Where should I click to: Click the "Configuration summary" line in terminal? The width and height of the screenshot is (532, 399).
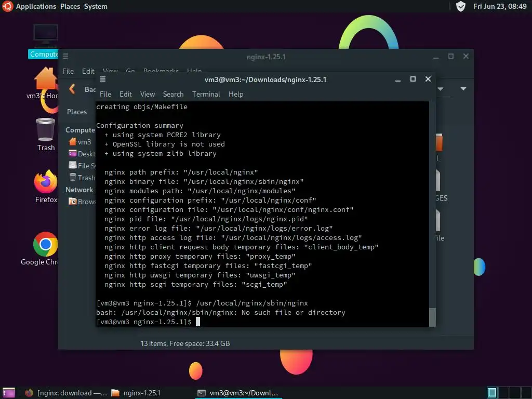point(139,125)
